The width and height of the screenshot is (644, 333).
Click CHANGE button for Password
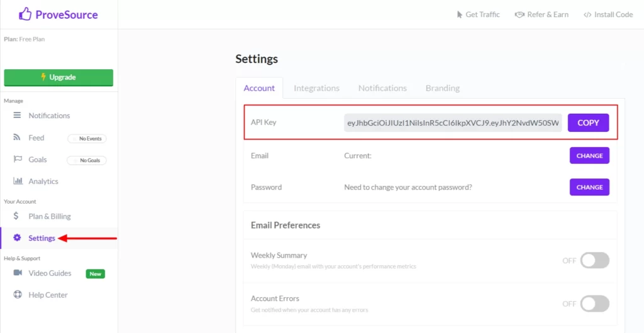[589, 187]
